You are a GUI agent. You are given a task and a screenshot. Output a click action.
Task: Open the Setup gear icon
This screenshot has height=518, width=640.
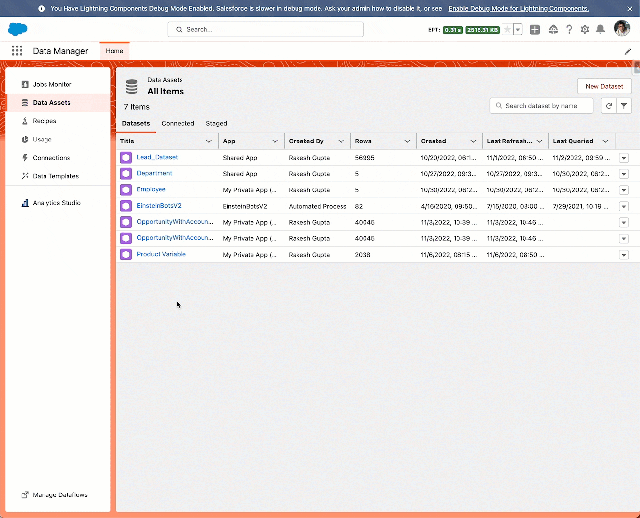click(x=583, y=30)
